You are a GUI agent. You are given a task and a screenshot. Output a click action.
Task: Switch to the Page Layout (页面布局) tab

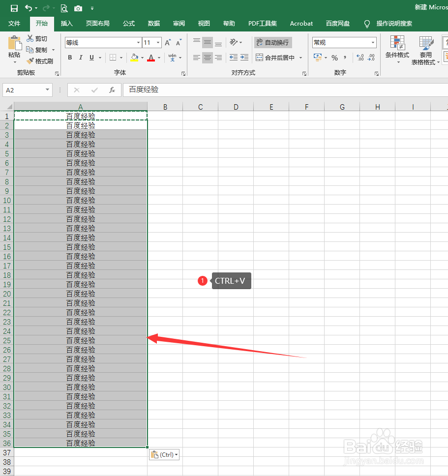[97, 24]
